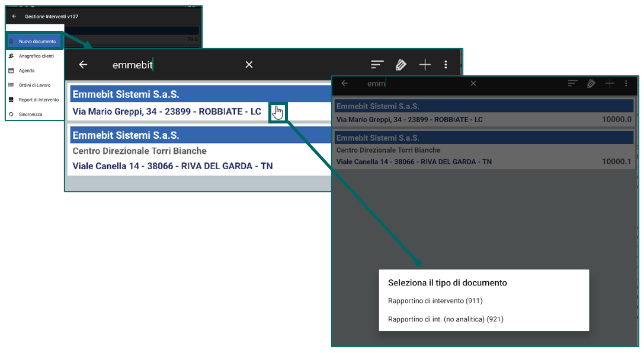Select Nuovo documento in side menu

tap(34, 41)
